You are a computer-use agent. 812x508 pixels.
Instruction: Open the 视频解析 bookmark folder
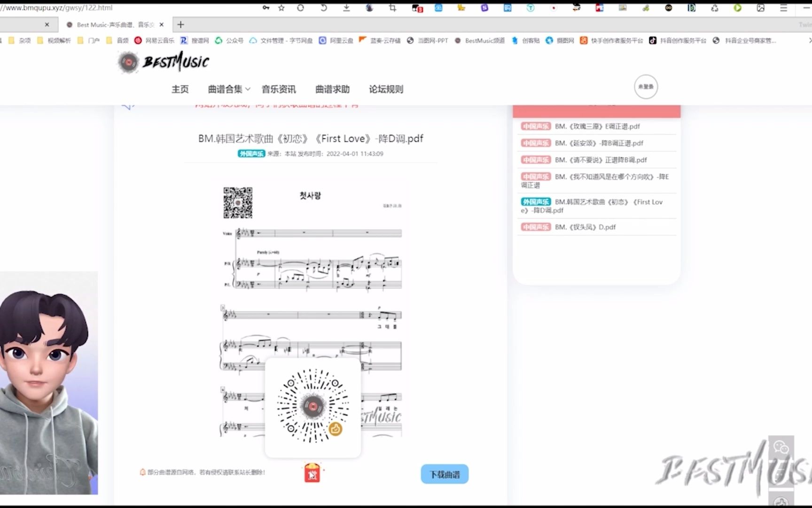click(54, 40)
